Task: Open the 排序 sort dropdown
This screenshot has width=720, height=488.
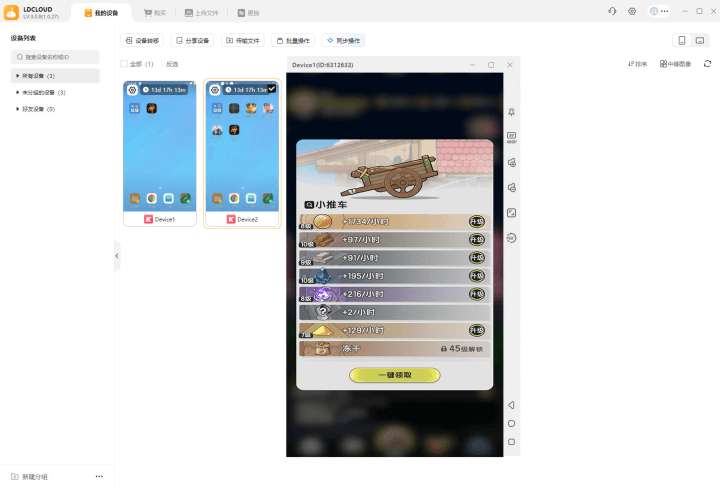Action: pyautogui.click(x=637, y=64)
